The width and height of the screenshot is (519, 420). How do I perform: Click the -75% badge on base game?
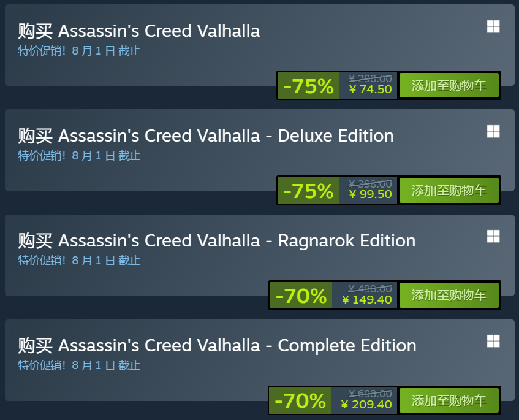click(x=308, y=86)
